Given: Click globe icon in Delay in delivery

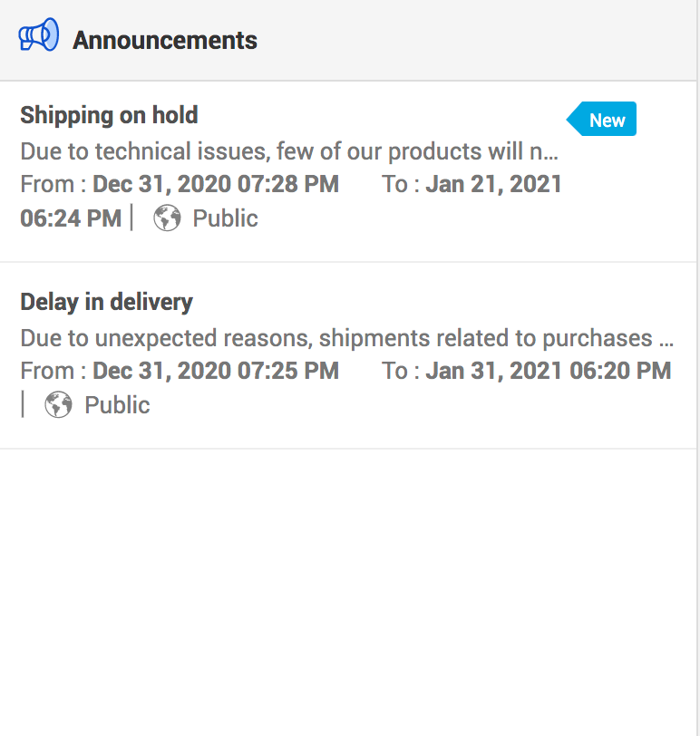Looking at the screenshot, I should click(58, 405).
